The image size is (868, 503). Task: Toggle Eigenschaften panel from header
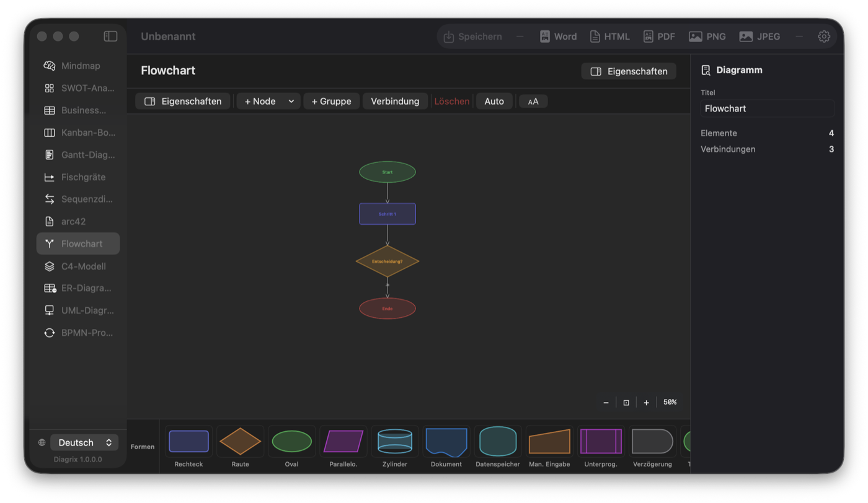click(629, 71)
